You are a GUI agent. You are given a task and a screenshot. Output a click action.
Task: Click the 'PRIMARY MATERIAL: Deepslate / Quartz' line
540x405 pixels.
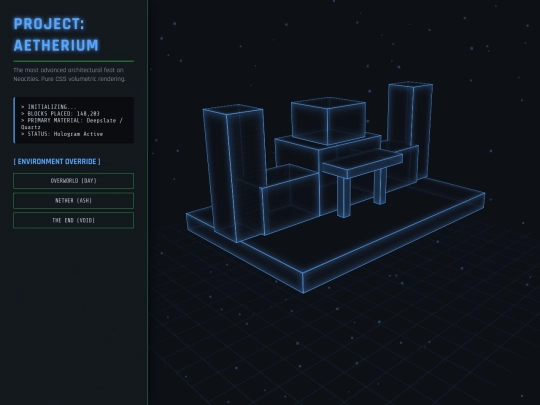coord(72,124)
